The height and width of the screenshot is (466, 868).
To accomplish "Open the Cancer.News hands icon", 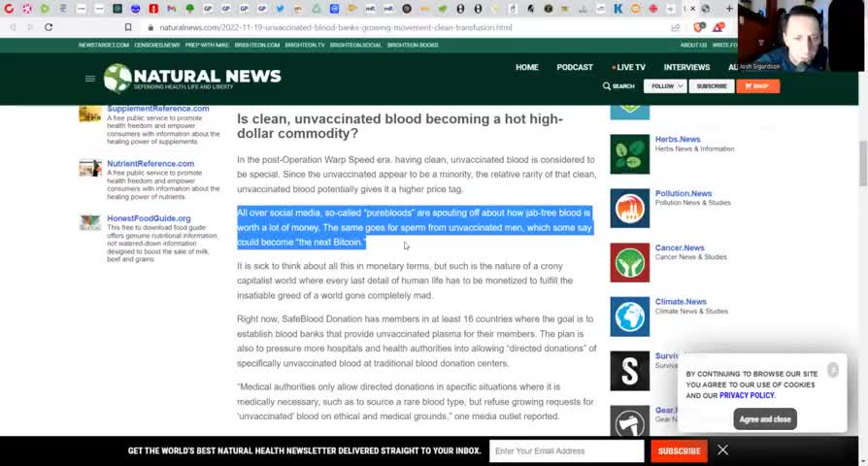I will (630, 262).
